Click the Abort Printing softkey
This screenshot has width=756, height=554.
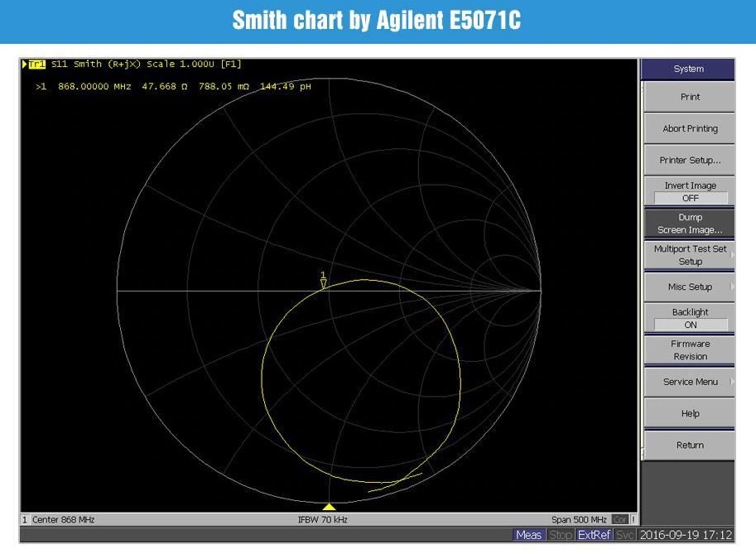click(690, 128)
